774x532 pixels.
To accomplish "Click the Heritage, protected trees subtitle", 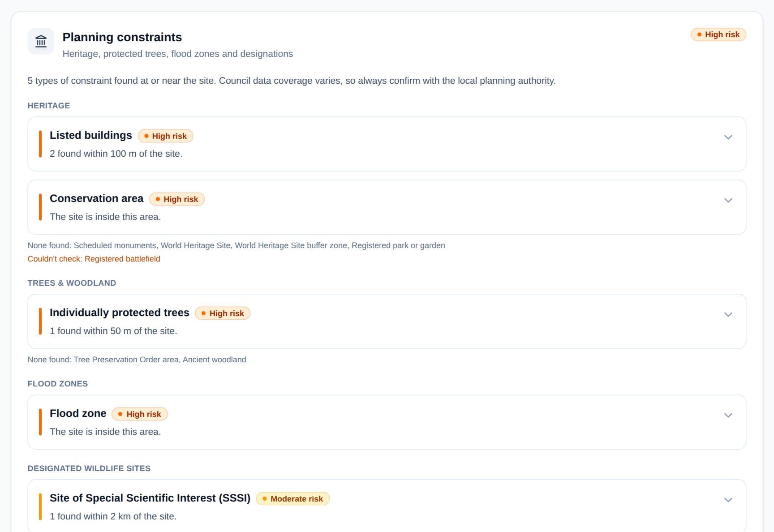I will [178, 54].
